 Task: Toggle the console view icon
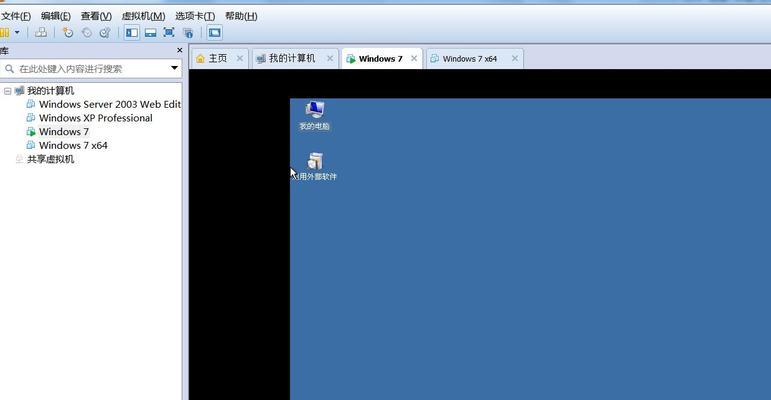point(214,33)
